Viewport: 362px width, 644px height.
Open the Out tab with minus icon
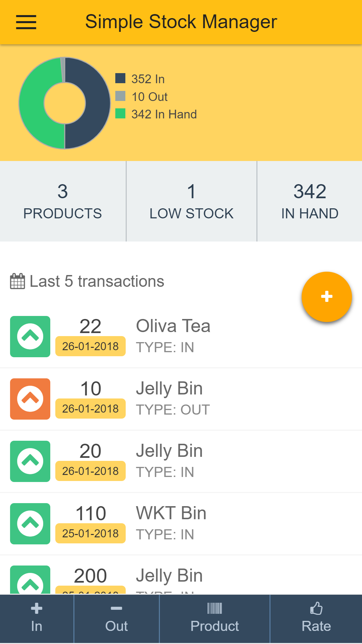click(116, 619)
